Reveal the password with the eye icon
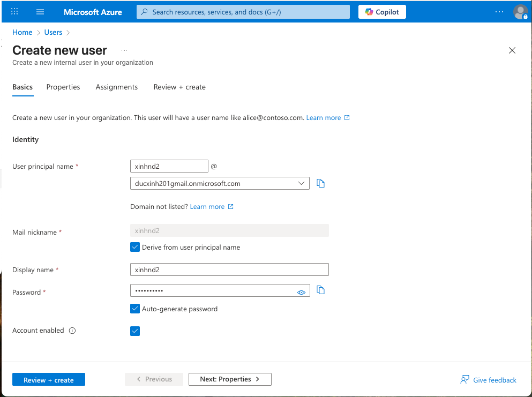Screen dimensions: 532x397 click(x=301, y=291)
